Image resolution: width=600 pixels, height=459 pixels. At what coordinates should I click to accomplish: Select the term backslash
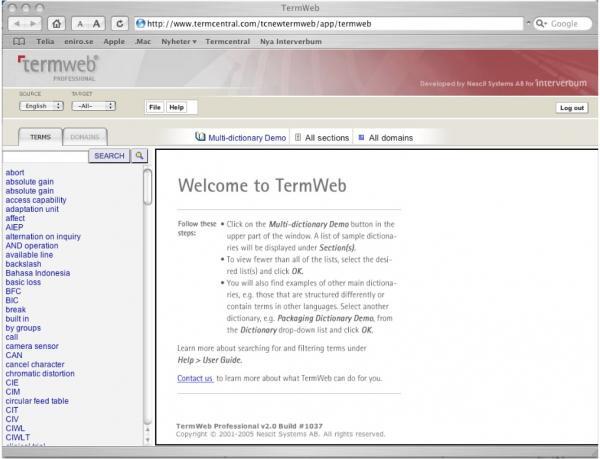pyautogui.click(x=23, y=264)
